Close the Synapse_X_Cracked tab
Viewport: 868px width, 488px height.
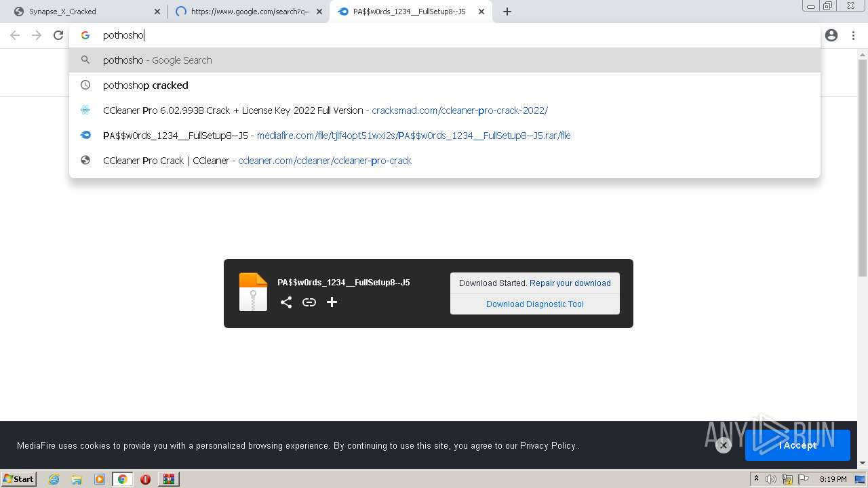157,12
